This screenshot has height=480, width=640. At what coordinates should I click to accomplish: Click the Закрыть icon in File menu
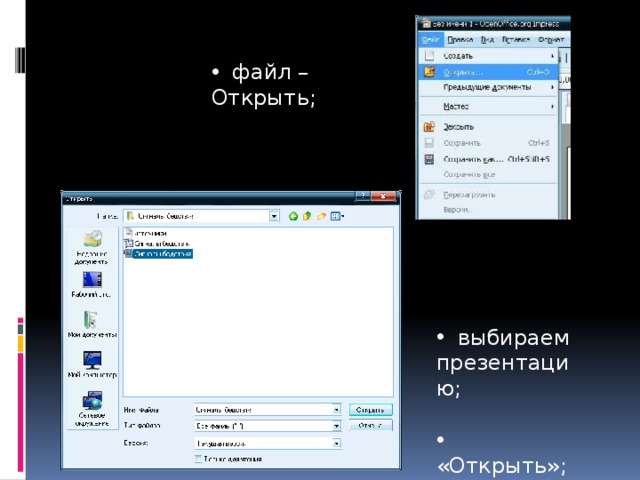point(429,127)
